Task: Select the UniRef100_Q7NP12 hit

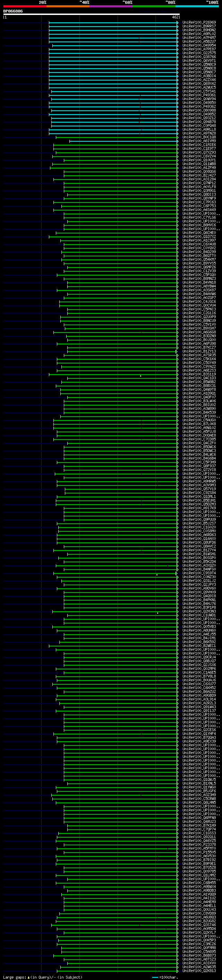Action: click(199, 183)
